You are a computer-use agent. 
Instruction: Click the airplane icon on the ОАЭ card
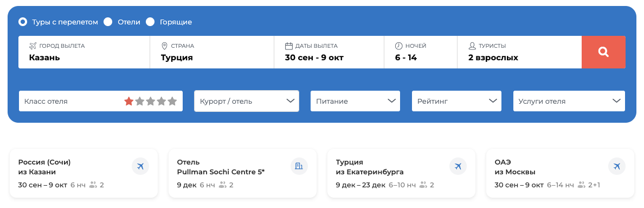[616, 167]
